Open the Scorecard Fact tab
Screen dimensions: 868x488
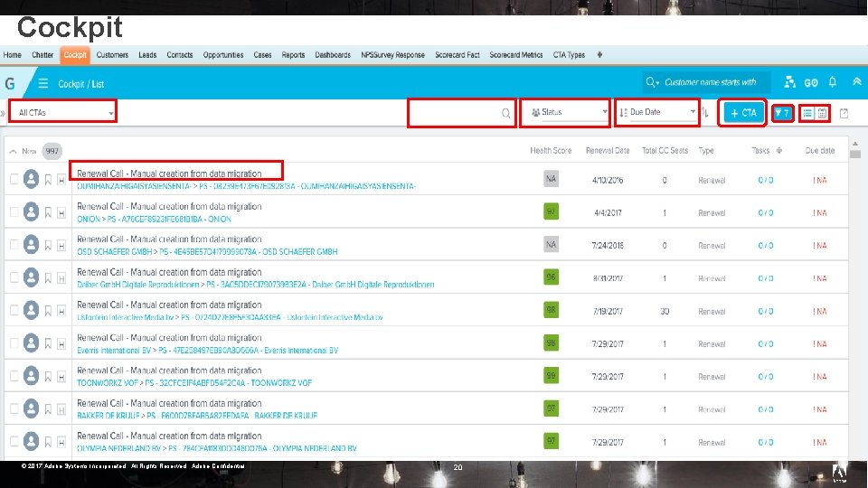point(458,55)
